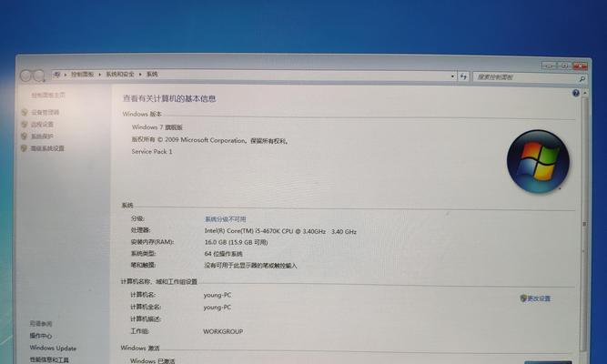Minimize the system window
The image size is (607, 364).
(549, 66)
